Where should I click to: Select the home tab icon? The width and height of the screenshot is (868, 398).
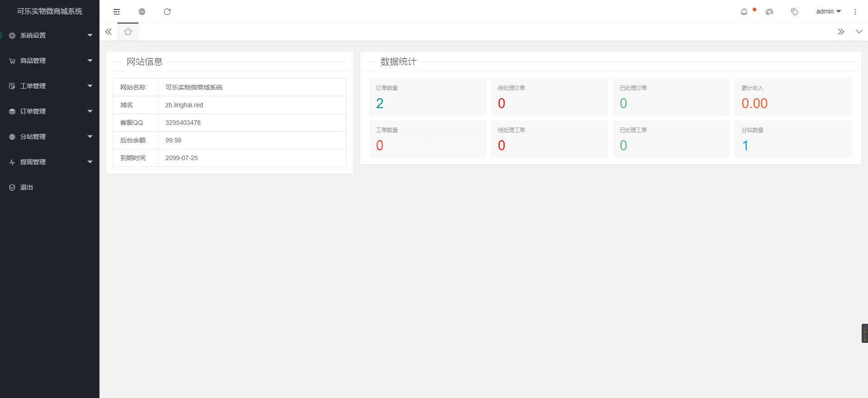coord(128,32)
